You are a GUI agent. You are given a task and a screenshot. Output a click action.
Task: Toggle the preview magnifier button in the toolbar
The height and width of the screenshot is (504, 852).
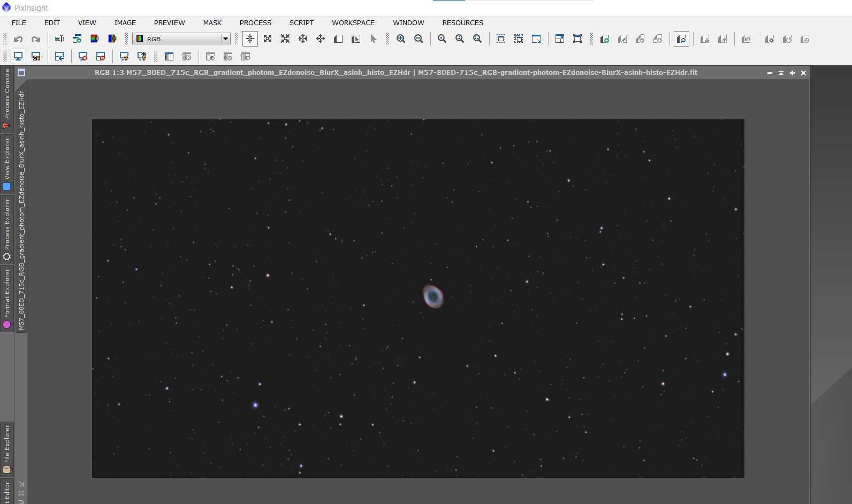pos(681,39)
